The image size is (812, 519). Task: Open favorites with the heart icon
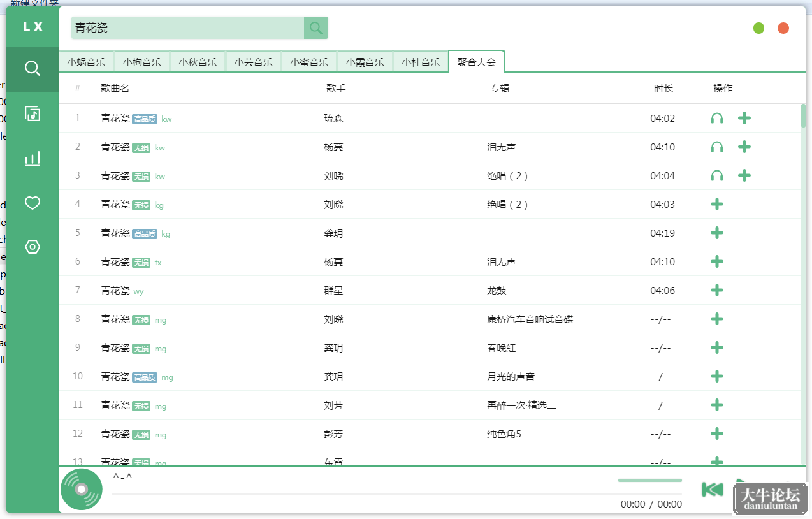pyautogui.click(x=33, y=203)
